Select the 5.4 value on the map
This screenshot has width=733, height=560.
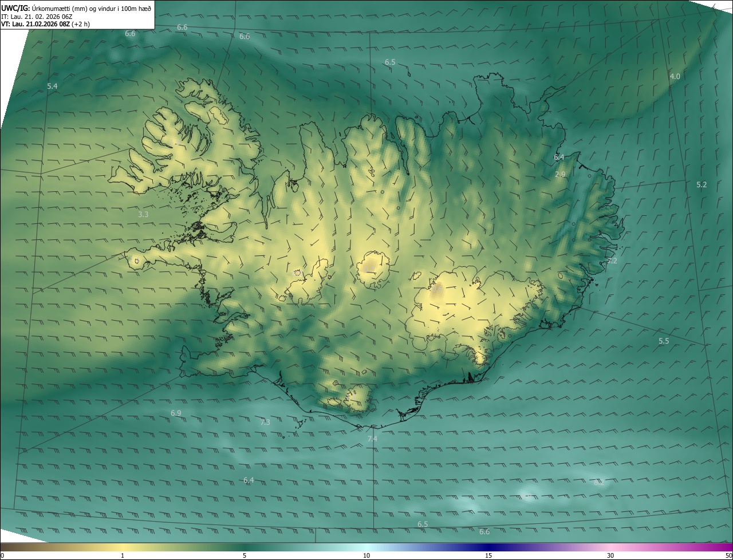52,86
